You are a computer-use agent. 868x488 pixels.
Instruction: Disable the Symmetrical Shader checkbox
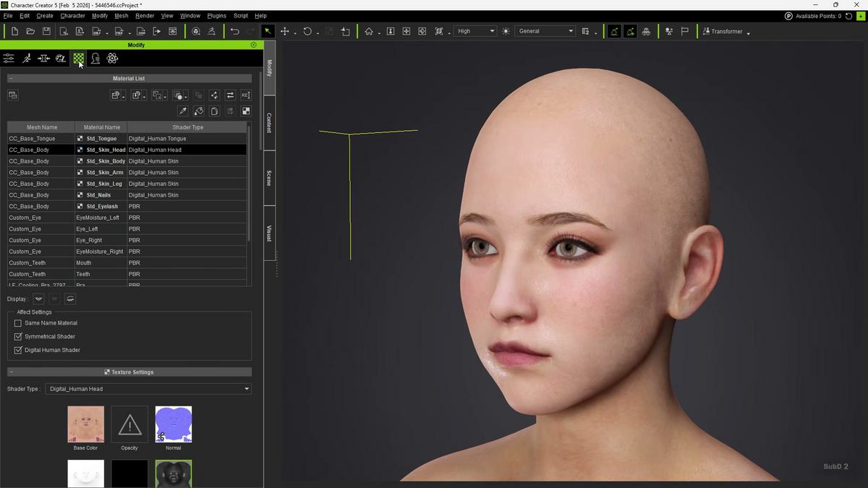pyautogui.click(x=18, y=336)
